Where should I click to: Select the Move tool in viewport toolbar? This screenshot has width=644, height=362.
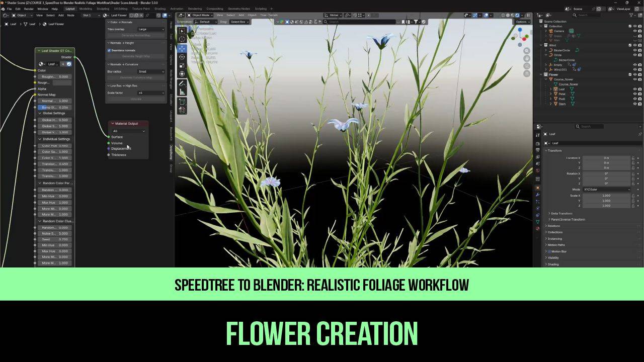(x=182, y=48)
